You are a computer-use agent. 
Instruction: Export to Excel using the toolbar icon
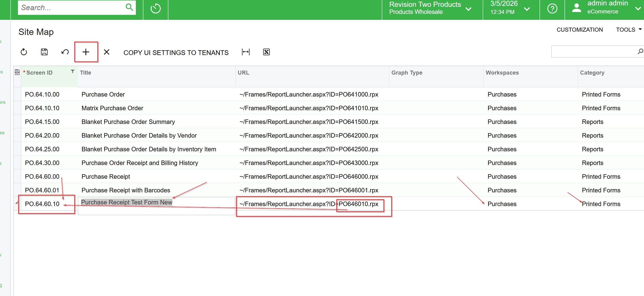[x=266, y=52]
